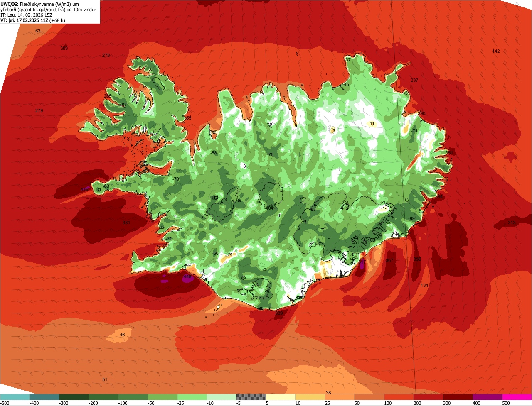Click the 290 value on the east coast
This screenshot has height=406, width=532.
[422, 113]
